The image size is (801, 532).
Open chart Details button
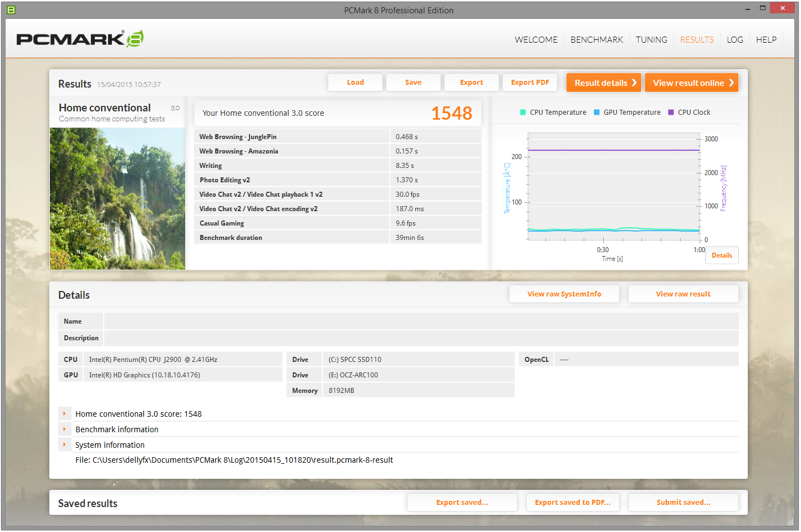[722, 255]
